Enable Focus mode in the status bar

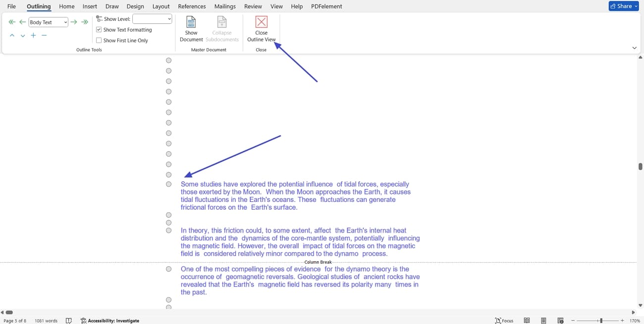click(x=504, y=321)
